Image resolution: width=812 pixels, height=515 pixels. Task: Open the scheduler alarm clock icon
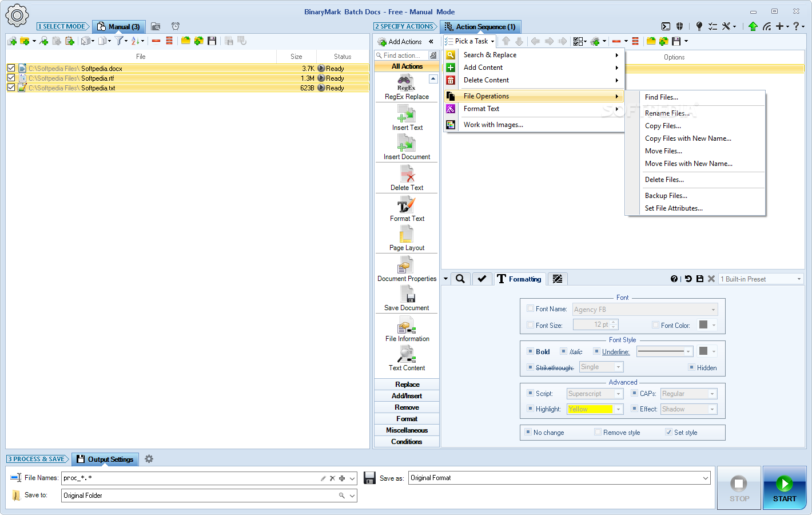pyautogui.click(x=176, y=26)
